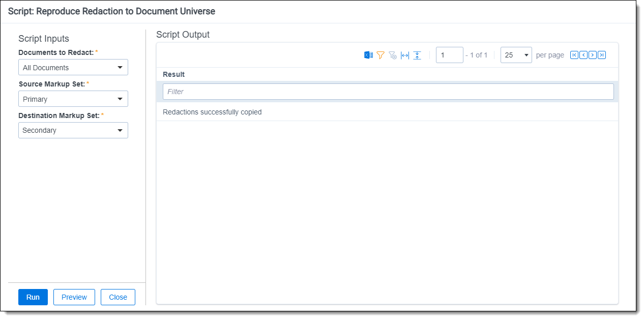Viewport: 644px width, 319px height.
Task: Click the fit column widths icon
Action: 405,55
